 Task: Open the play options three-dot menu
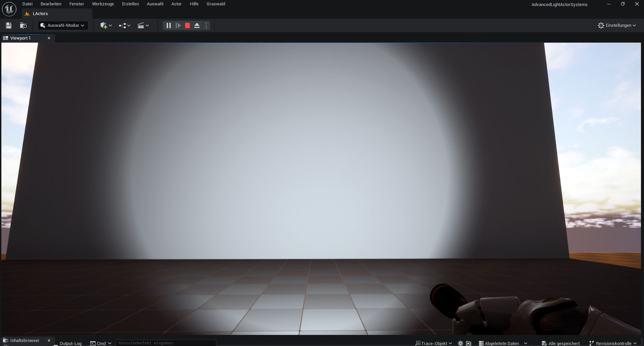(206, 25)
